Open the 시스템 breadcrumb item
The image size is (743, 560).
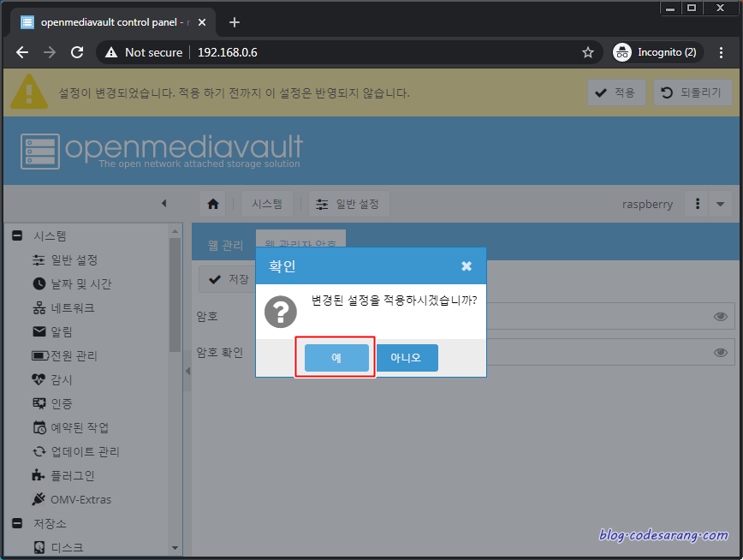point(267,204)
